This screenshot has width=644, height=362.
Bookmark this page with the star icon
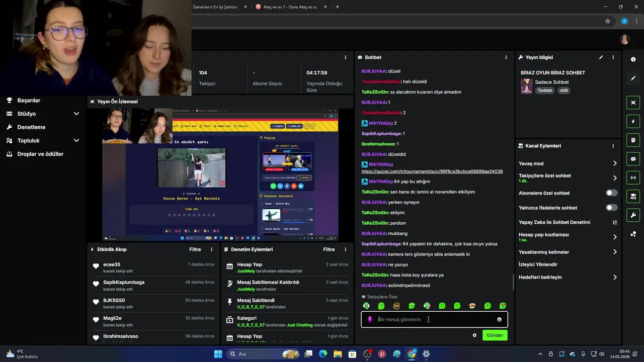[x=608, y=21]
